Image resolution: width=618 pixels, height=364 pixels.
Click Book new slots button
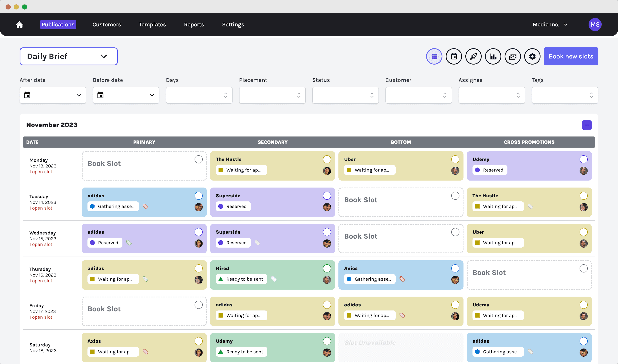click(571, 56)
